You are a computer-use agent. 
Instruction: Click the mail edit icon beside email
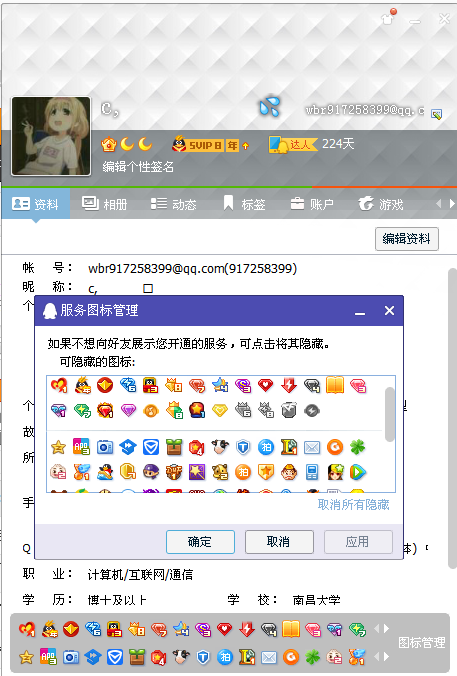coord(436,114)
